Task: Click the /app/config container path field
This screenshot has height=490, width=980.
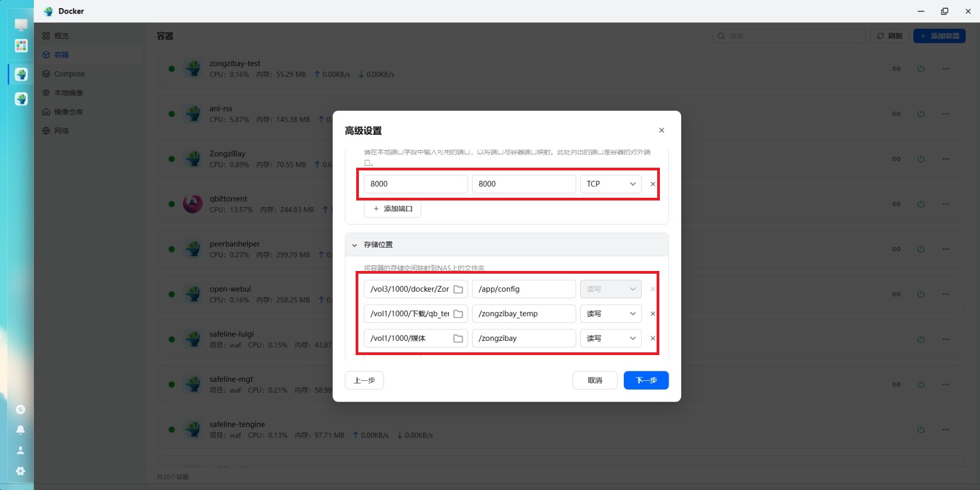Action: tap(524, 289)
